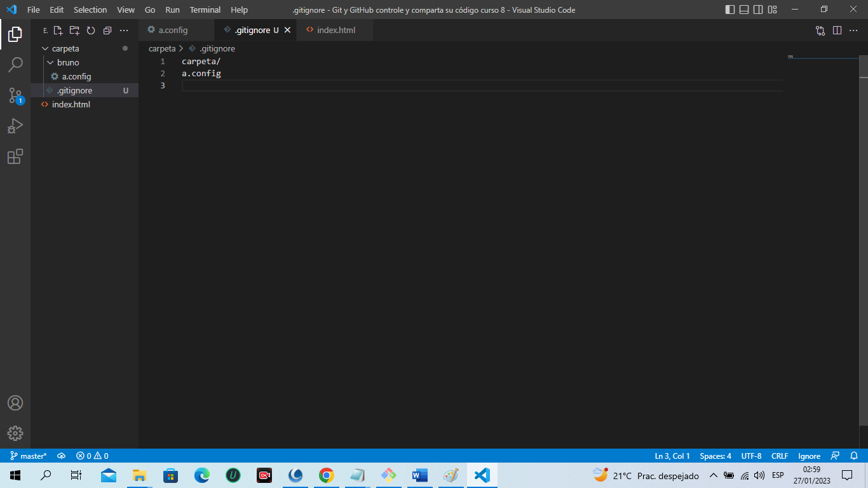Screen dimensions: 868x488
Task: Switch to the index.html tab
Action: tap(336, 30)
